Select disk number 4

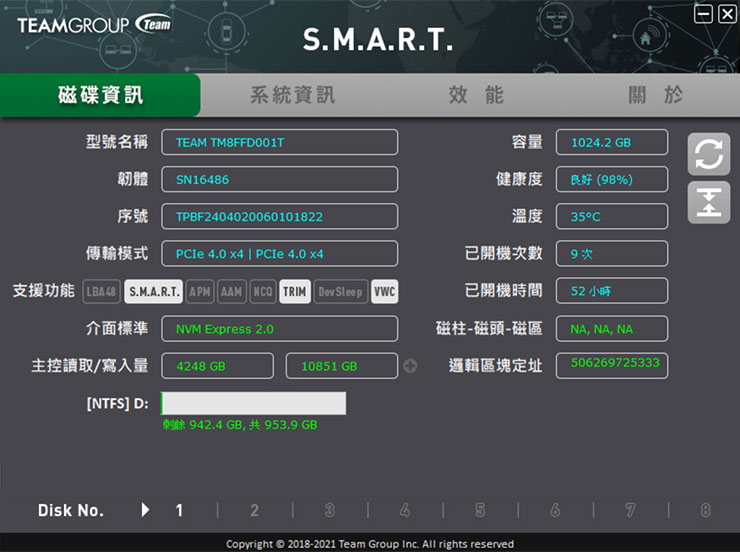pos(405,510)
